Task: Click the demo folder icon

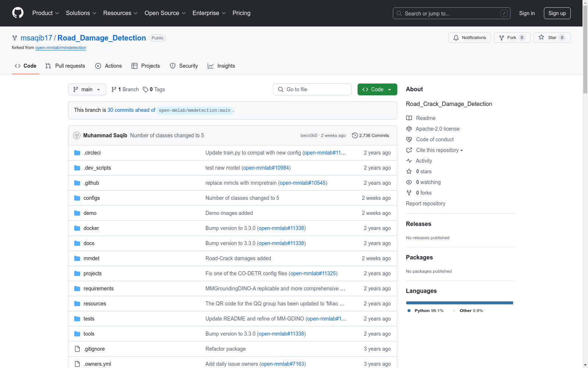Action: point(77,213)
